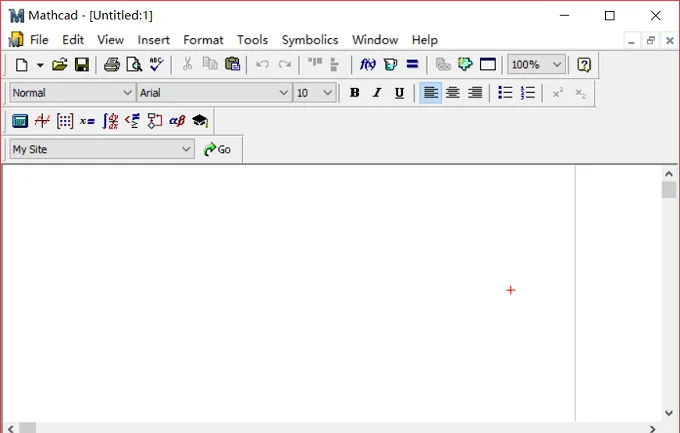Open the Calculus integral palette
Image resolution: width=680 pixels, height=433 pixels.
pyautogui.click(x=110, y=121)
